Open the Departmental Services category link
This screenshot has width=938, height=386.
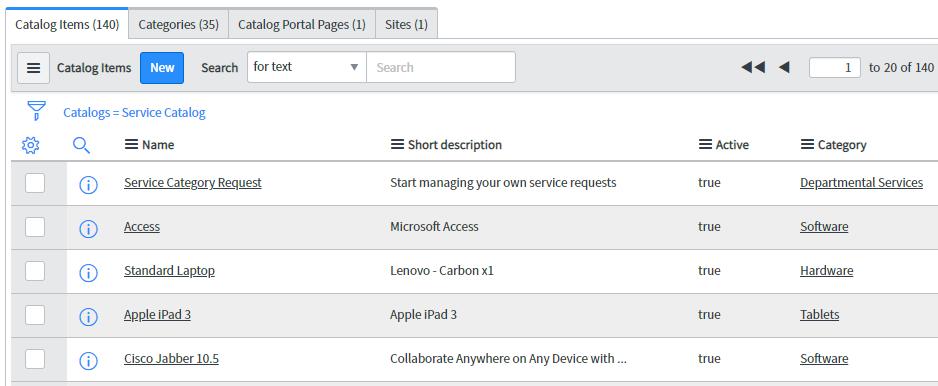click(861, 183)
